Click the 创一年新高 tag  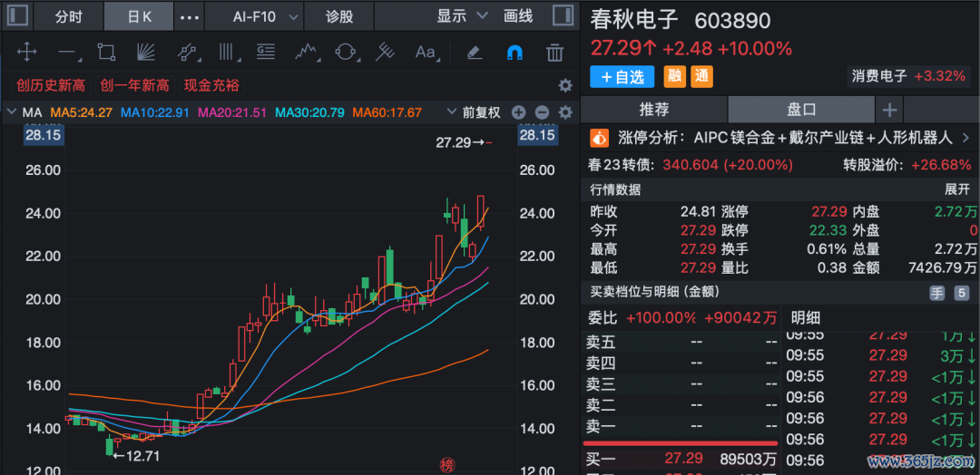pyautogui.click(x=134, y=85)
